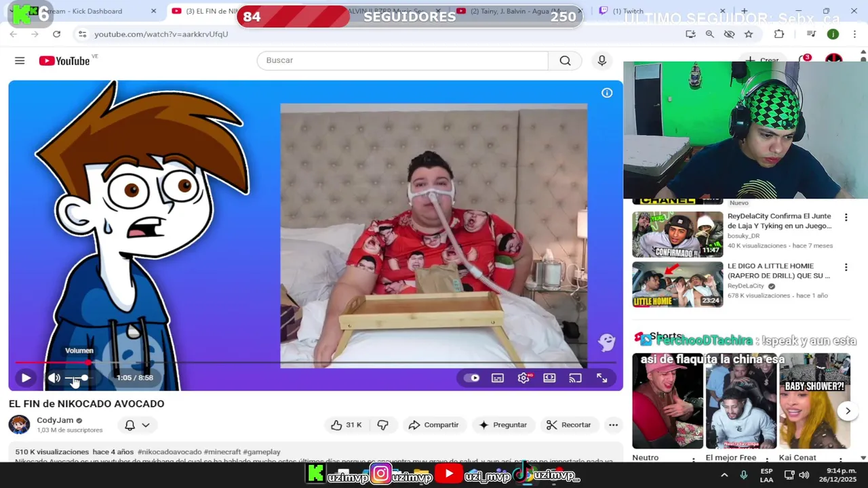Open the three-dot more actions menu
Viewport: 868px width, 488px height.
click(x=614, y=425)
